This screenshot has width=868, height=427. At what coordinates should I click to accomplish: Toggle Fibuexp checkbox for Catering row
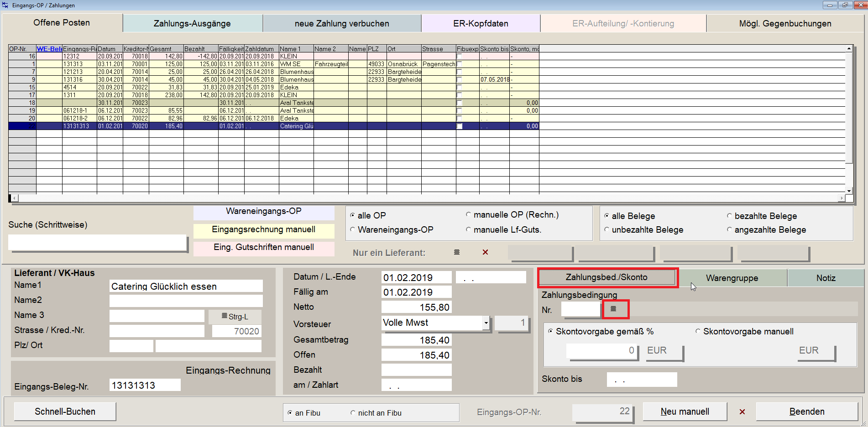click(460, 126)
